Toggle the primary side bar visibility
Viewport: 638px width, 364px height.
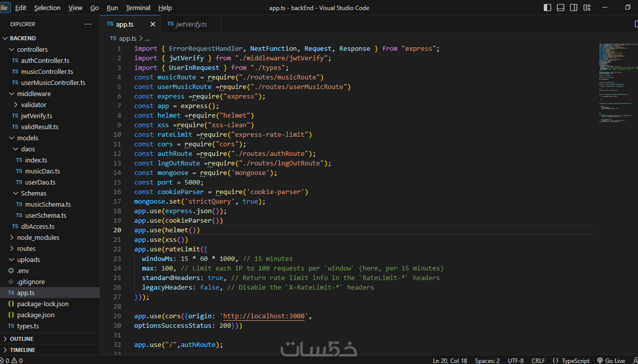pos(547,8)
